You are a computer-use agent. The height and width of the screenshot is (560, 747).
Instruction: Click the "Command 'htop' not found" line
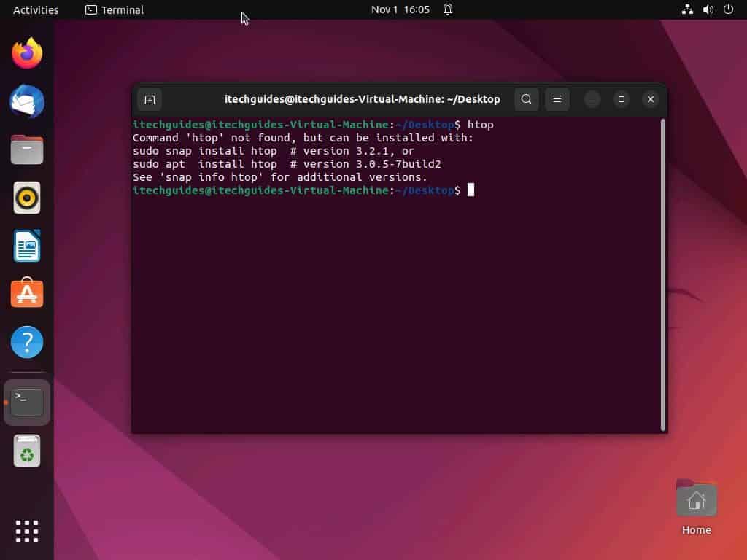(x=303, y=138)
